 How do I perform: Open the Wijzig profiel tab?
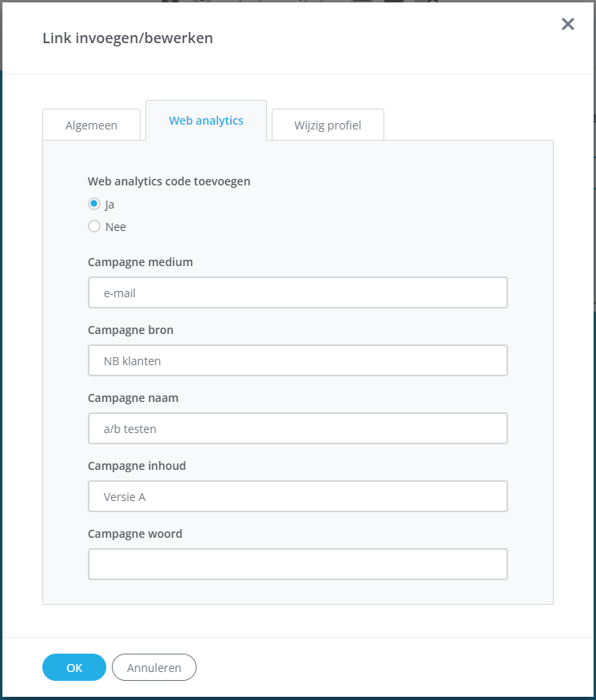328,125
